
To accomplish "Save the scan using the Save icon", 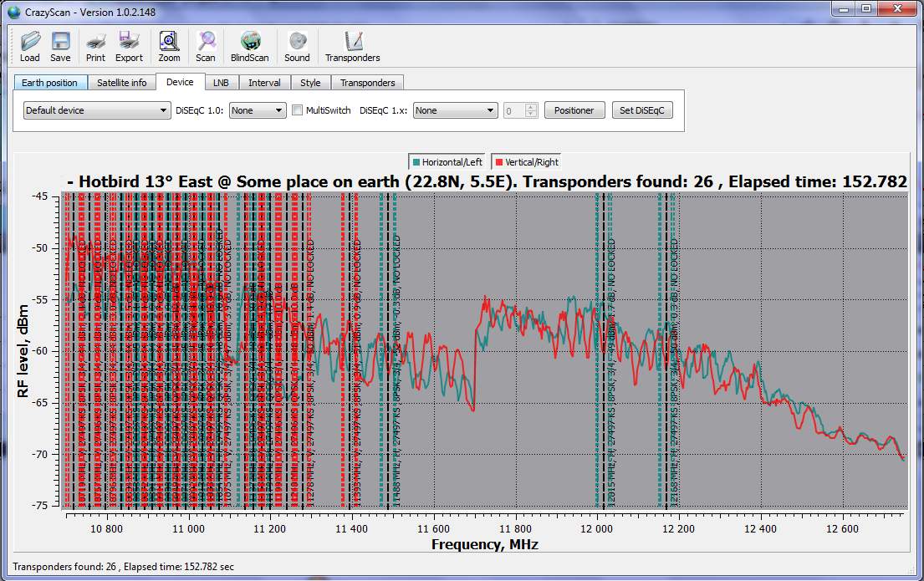I will pyautogui.click(x=60, y=42).
